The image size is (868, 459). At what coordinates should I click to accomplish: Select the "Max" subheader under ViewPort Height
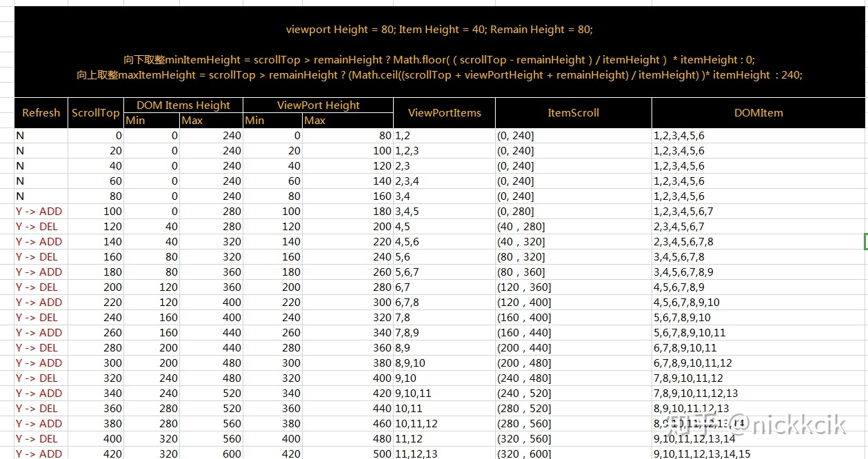click(347, 121)
